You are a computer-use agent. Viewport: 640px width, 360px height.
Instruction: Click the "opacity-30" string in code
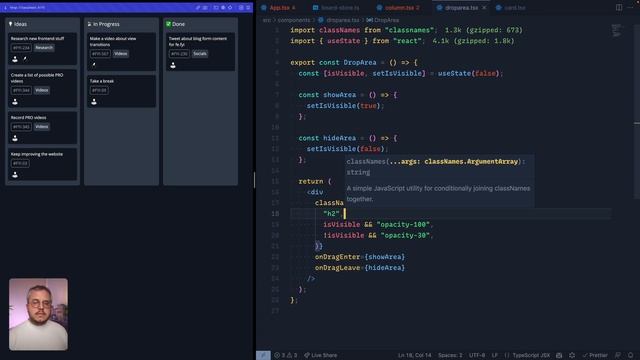(405, 236)
